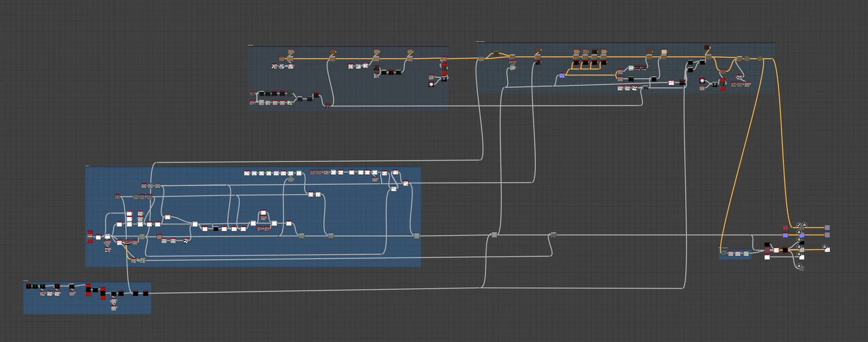
Task: Select the purple node in the top-right frame
Action: 561,76
